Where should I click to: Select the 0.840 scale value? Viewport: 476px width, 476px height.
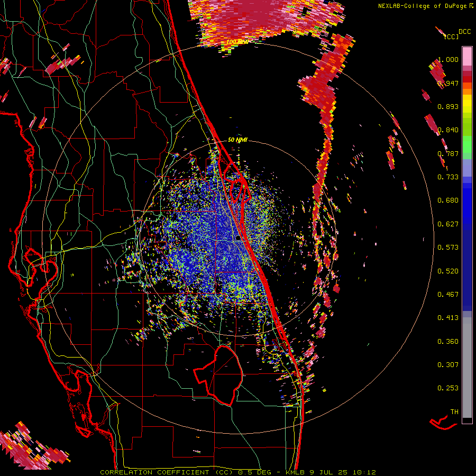(x=448, y=130)
